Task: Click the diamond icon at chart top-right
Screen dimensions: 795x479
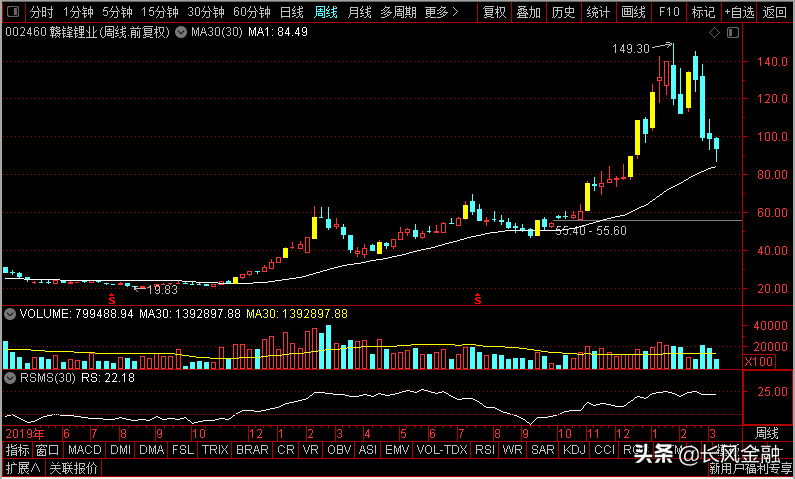Action: tap(715, 33)
